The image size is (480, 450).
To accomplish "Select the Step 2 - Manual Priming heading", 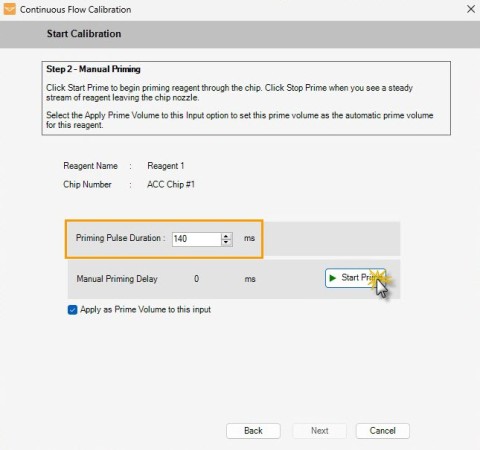I will (x=93, y=69).
